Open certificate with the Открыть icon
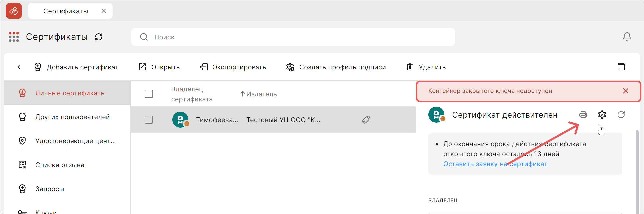Image resolution: width=644 pixels, height=214 pixels. point(142,67)
